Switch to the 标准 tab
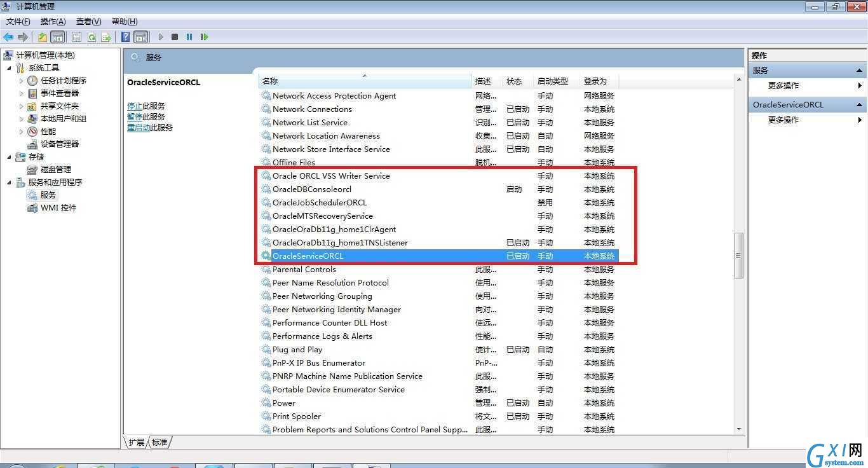The height and width of the screenshot is (468, 868). pos(159,442)
